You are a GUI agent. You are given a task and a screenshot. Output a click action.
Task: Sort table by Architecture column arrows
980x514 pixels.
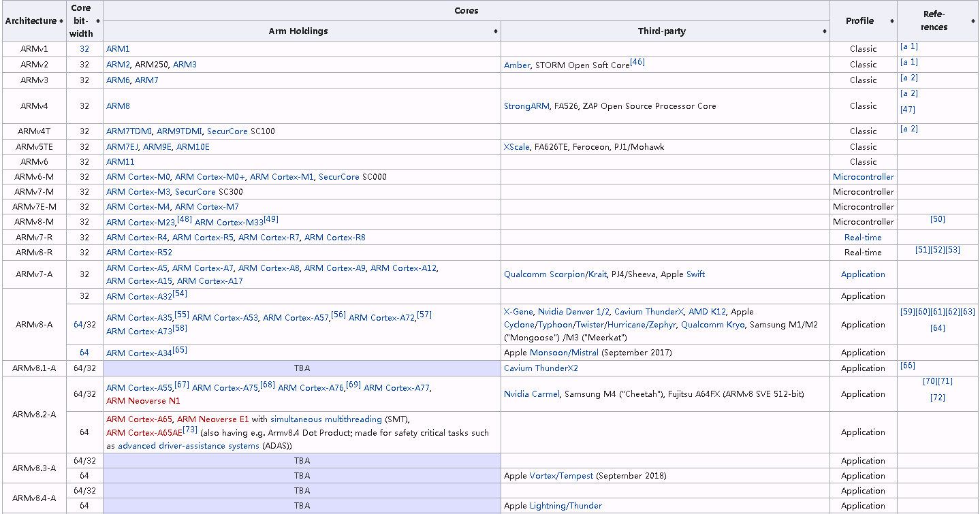[x=61, y=21]
